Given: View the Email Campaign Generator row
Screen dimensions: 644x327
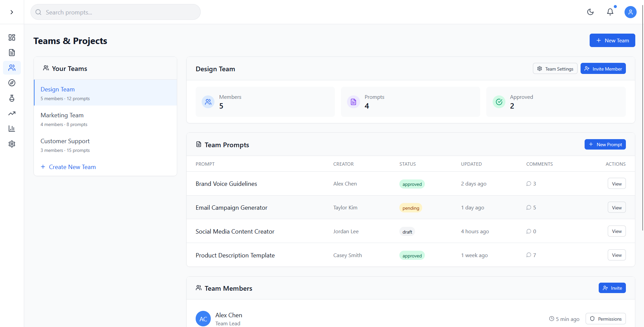Looking at the screenshot, I should (x=616, y=207).
